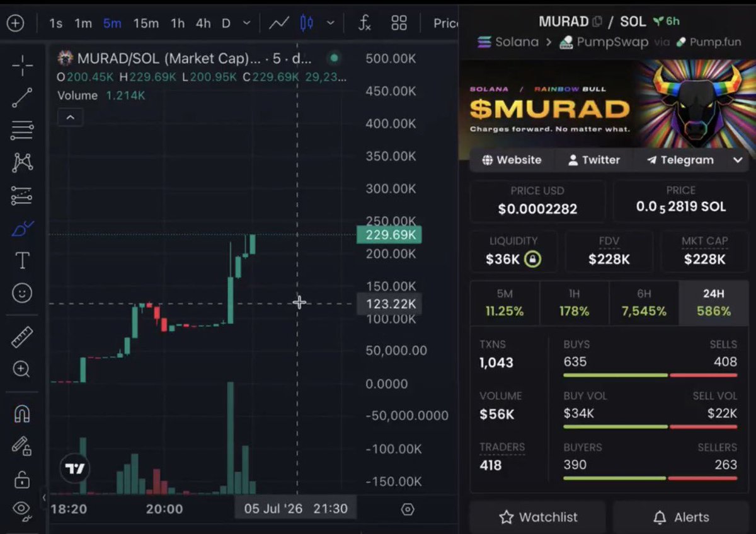This screenshot has height=534, width=756.
Task: Select the 5m timeframe
Action: (112, 23)
